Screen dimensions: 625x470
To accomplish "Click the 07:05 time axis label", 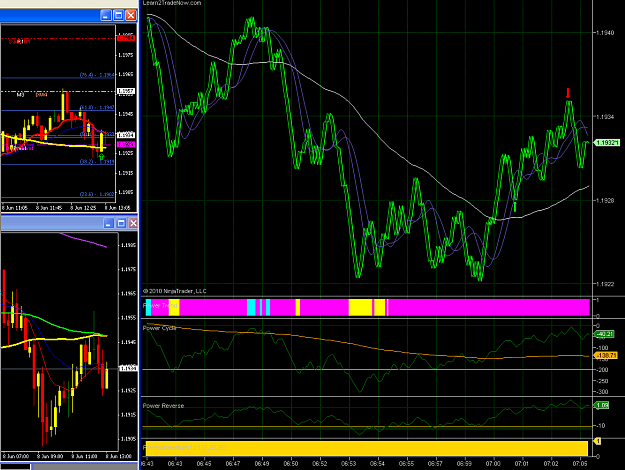I will 580,464.
